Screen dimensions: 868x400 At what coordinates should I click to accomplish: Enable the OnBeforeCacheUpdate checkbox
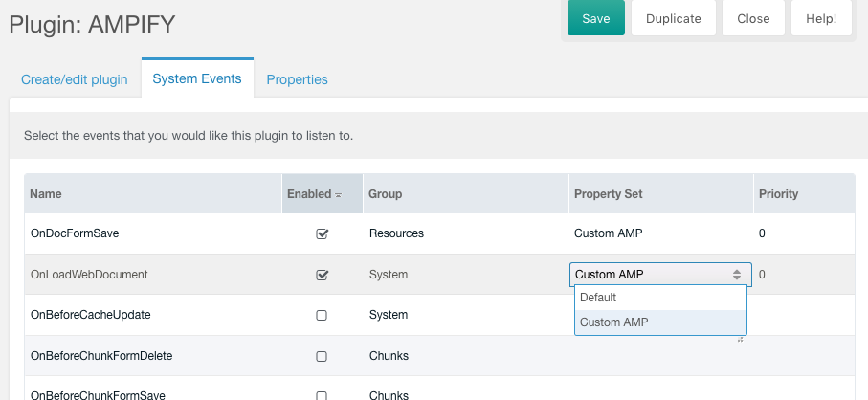[321, 316]
